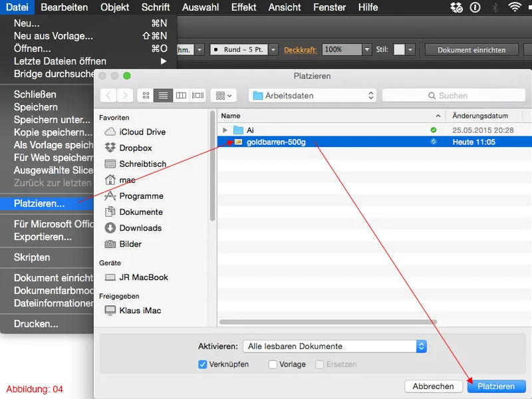Open the Rund - 5 Pt. brush dropdown
Viewport: 532px width, 399px height.
[x=273, y=49]
